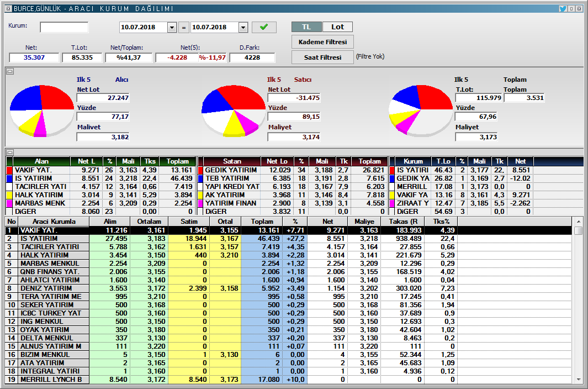588x389 pixels.
Task: Open Saat Filtresi
Action: 322,57
